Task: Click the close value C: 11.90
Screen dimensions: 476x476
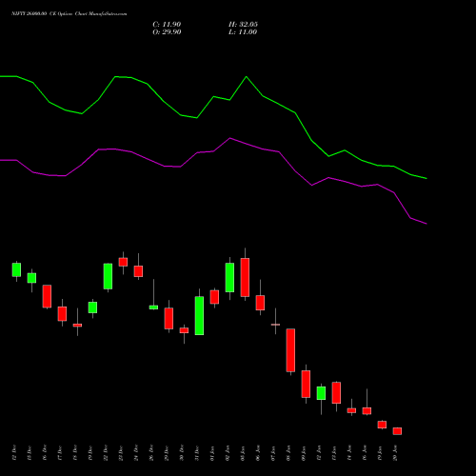Action: [167, 25]
